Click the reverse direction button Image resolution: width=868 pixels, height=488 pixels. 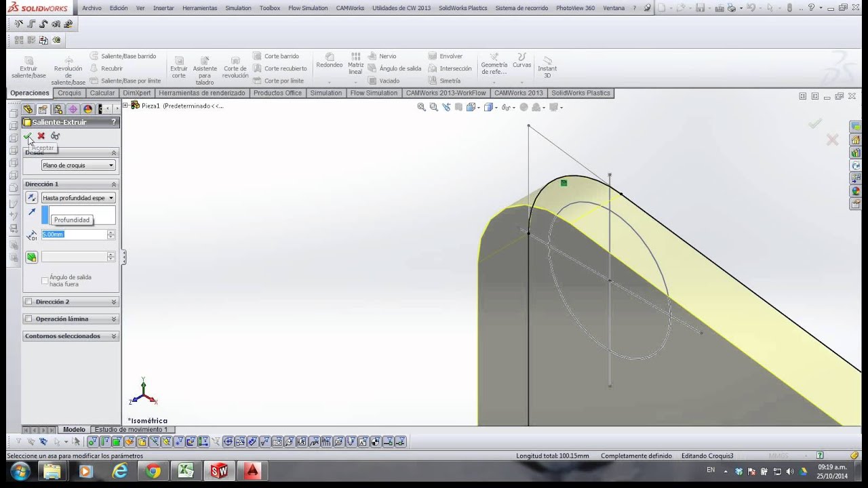point(31,198)
